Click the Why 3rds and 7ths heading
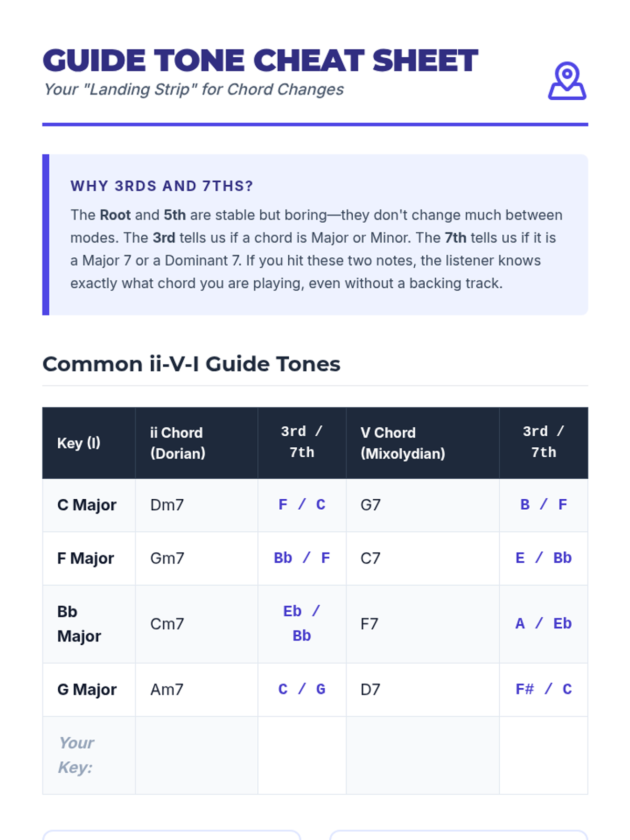630x840 pixels. (162, 186)
